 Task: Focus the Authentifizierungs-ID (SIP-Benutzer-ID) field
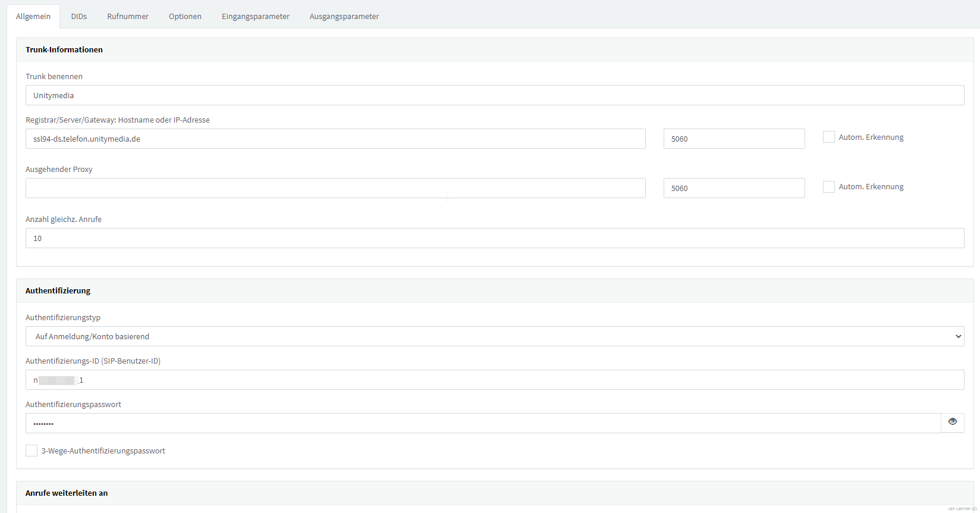tap(494, 380)
